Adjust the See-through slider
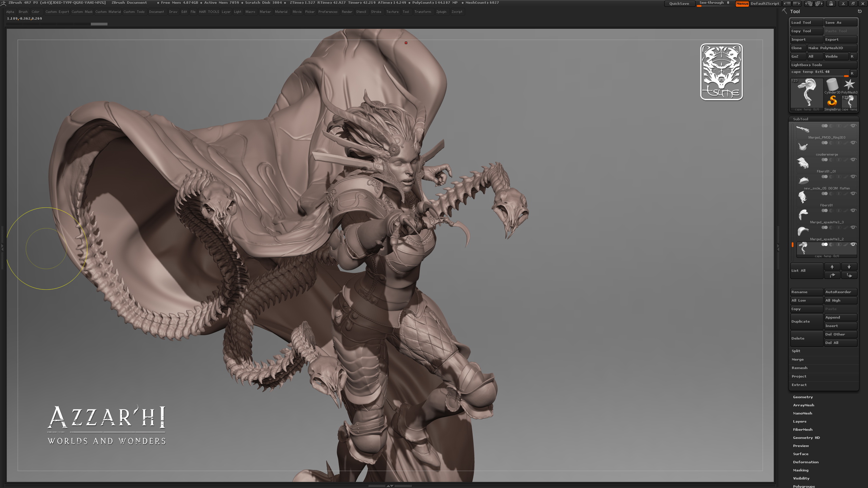 click(715, 4)
